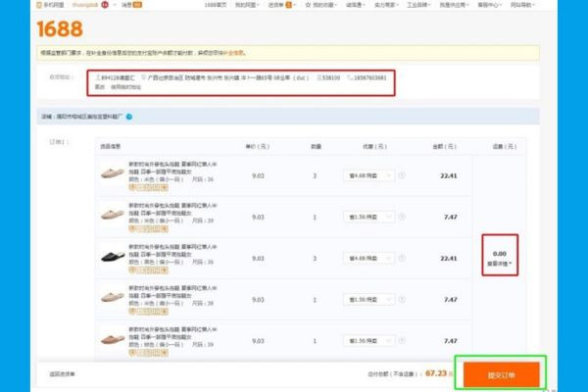Open the 客服中心 top menu
The image size is (588, 392).
489,5
